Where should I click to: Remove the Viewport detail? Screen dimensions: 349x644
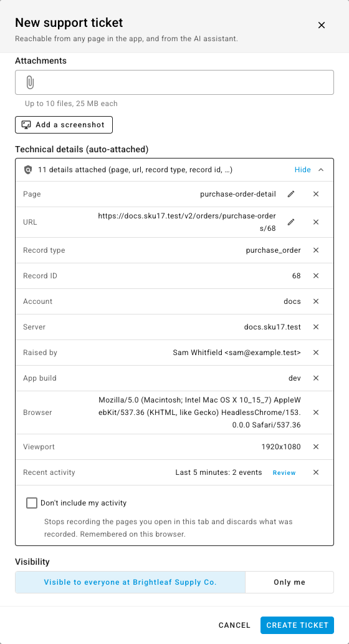point(316,446)
